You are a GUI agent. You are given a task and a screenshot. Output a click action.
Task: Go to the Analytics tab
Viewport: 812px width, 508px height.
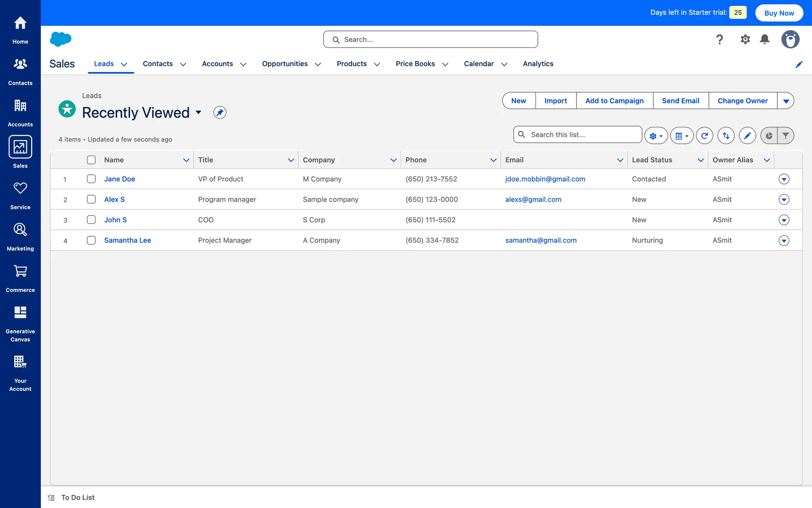click(x=538, y=63)
